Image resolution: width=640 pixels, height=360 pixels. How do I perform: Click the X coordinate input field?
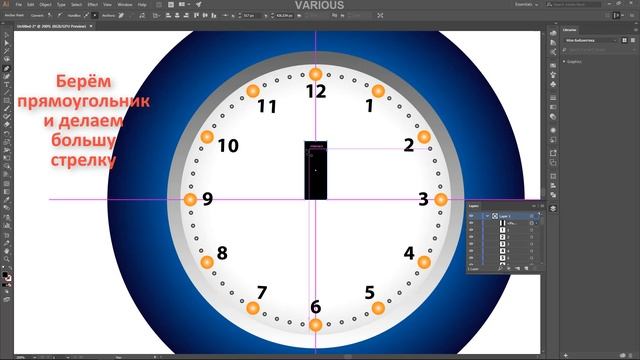(x=250, y=16)
